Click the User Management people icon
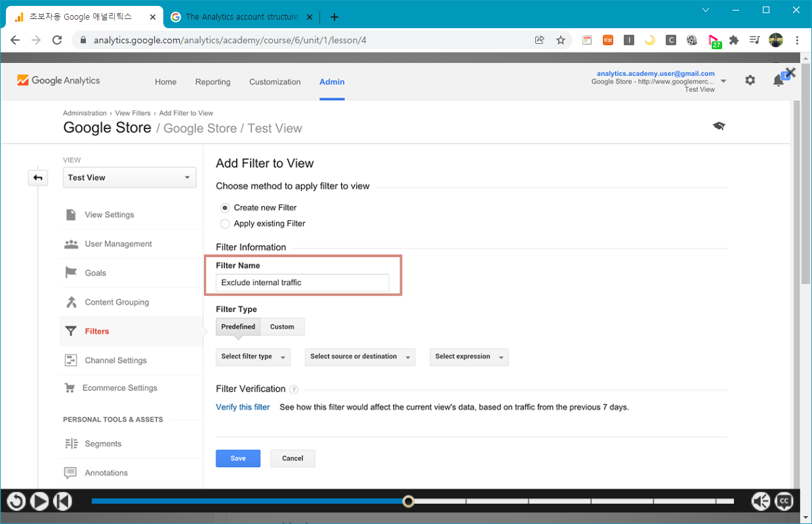This screenshot has height=524, width=812. click(71, 244)
